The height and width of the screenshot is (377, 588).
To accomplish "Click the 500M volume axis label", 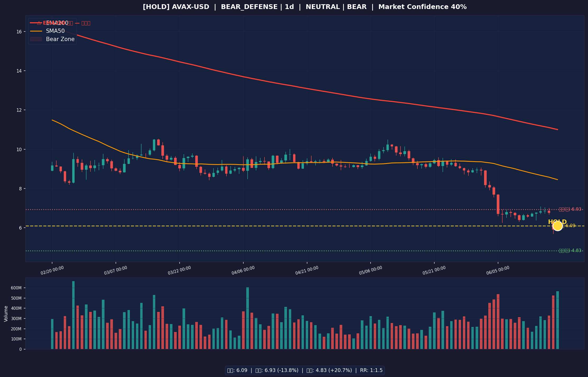I will pyautogui.click(x=17, y=298).
